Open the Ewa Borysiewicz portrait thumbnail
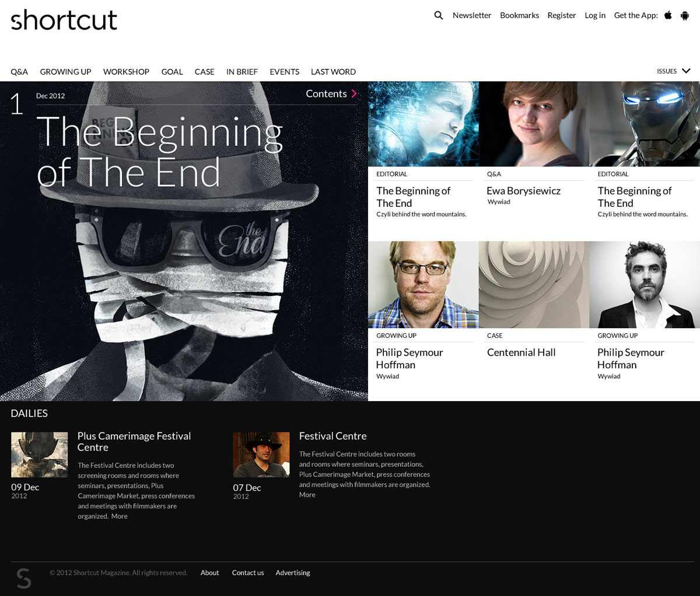The height and width of the screenshot is (596, 700). (534, 124)
